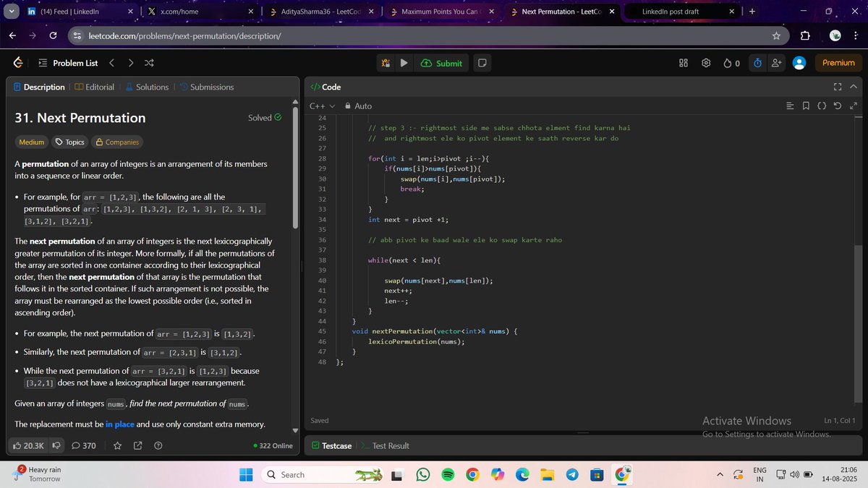Open Spotify from the taskbar
Screen dimensions: 868x488
tap(447, 475)
